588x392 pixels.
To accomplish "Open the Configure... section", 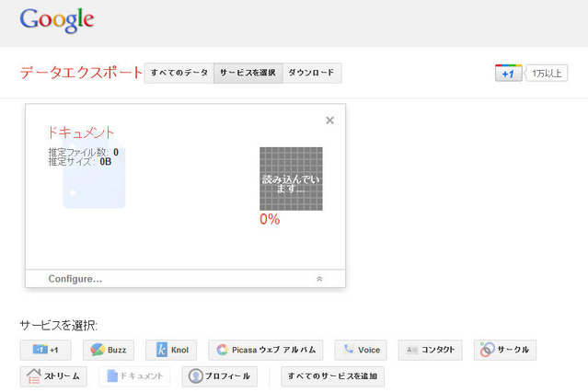I will 75,279.
